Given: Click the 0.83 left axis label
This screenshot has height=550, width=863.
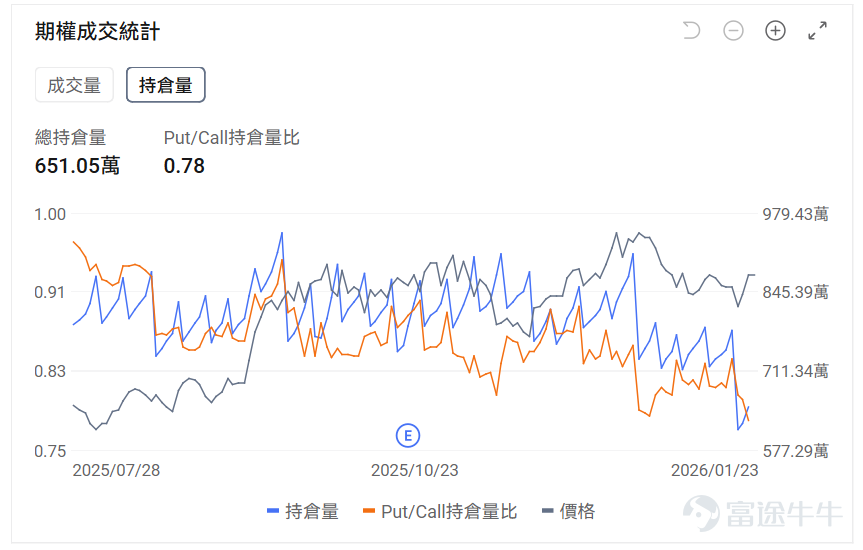Looking at the screenshot, I should [x=50, y=372].
